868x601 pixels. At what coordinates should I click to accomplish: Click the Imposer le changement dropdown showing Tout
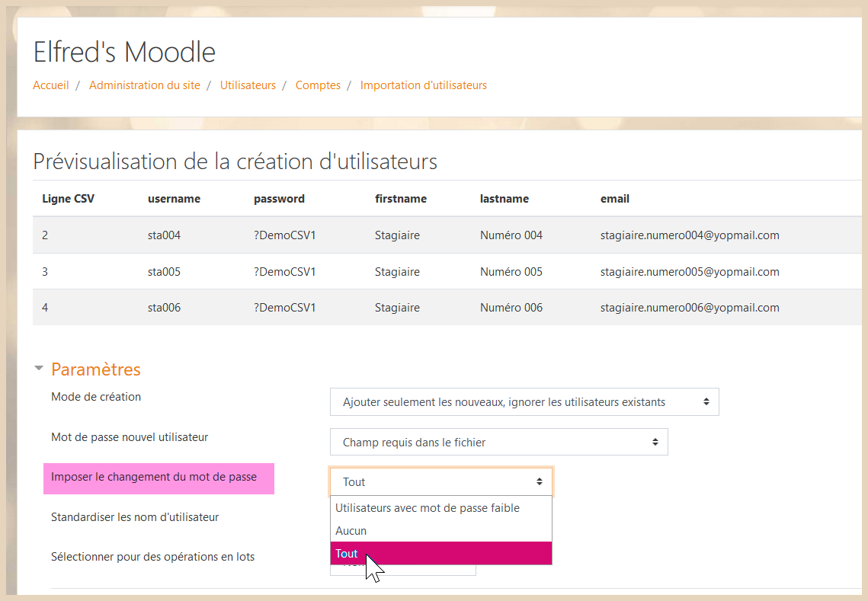click(x=441, y=481)
